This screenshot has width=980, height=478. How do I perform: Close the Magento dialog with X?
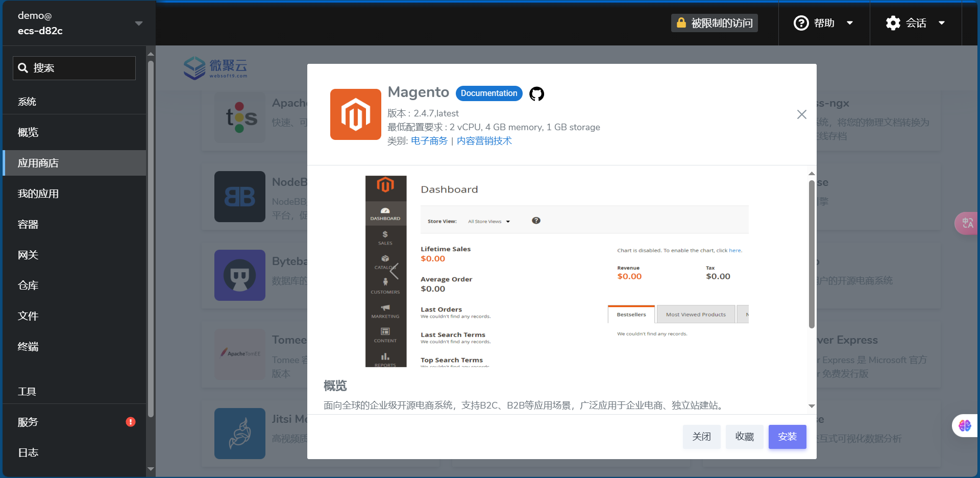(x=802, y=114)
